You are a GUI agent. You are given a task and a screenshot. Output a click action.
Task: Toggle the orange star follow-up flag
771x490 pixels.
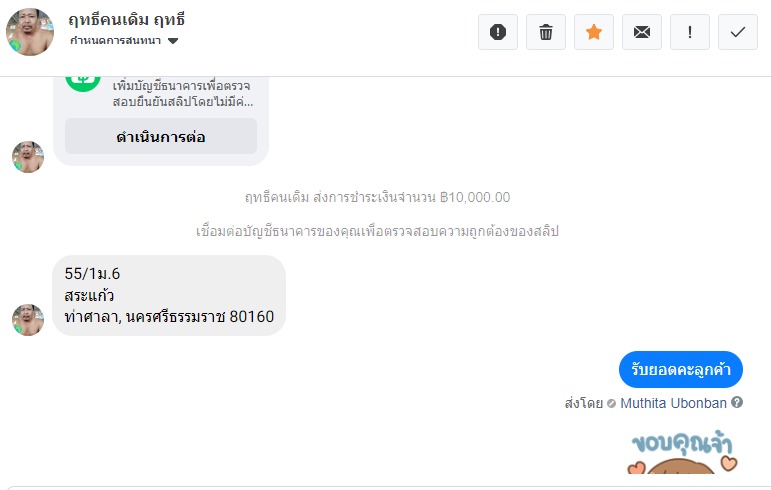[x=594, y=32]
